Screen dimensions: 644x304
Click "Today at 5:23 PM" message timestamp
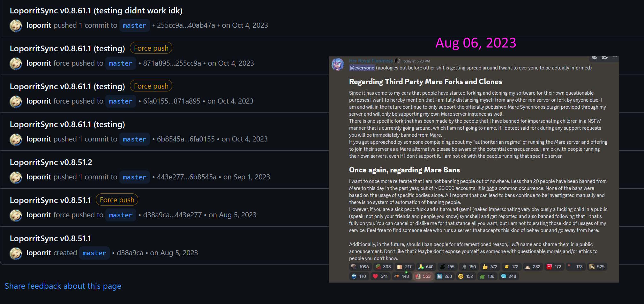pyautogui.click(x=416, y=61)
